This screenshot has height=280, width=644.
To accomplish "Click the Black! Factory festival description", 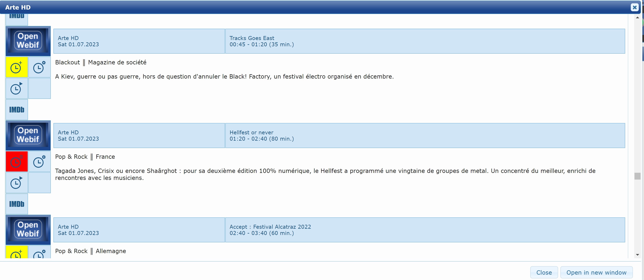I will coord(224,76).
